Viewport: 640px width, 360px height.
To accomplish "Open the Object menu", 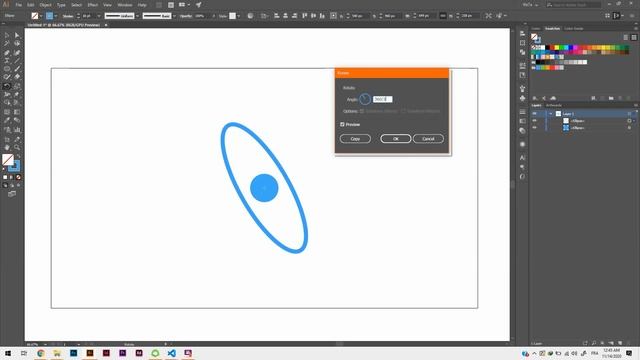I will coord(45,5).
